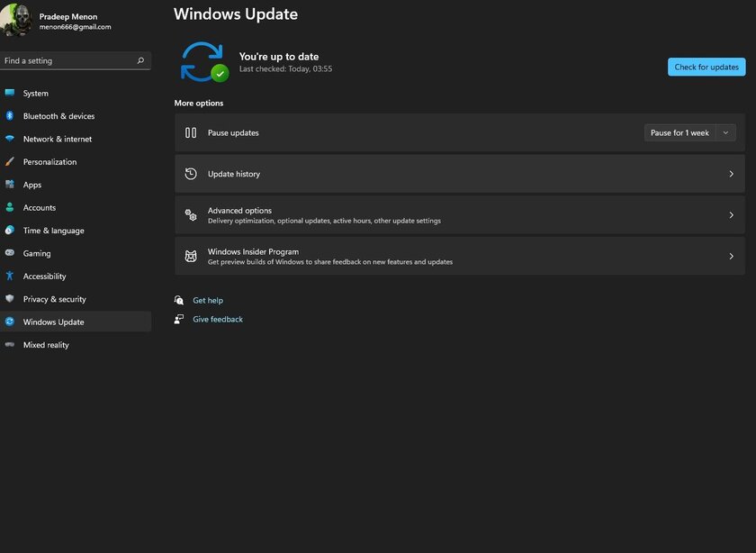Viewport: 756px width, 553px height.
Task: Select Accounts in the sidebar
Action: pyautogui.click(x=76, y=207)
